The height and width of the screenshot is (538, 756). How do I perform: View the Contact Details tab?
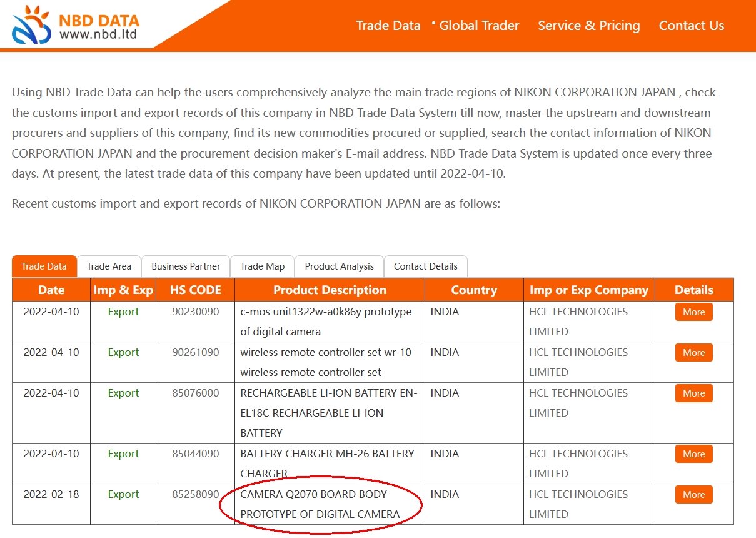point(425,266)
